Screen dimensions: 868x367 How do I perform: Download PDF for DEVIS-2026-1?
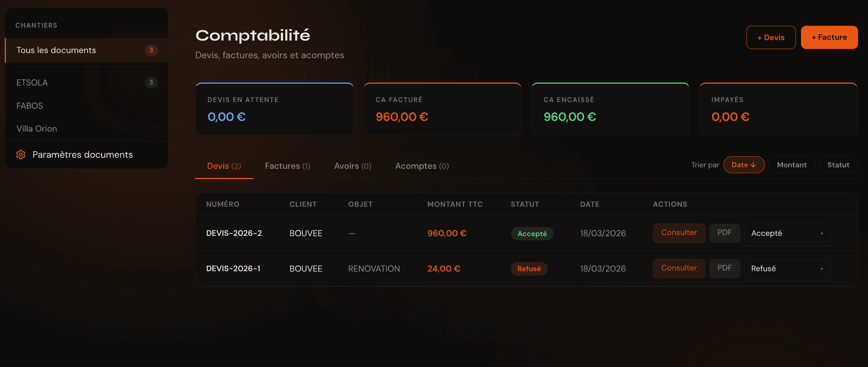point(724,268)
